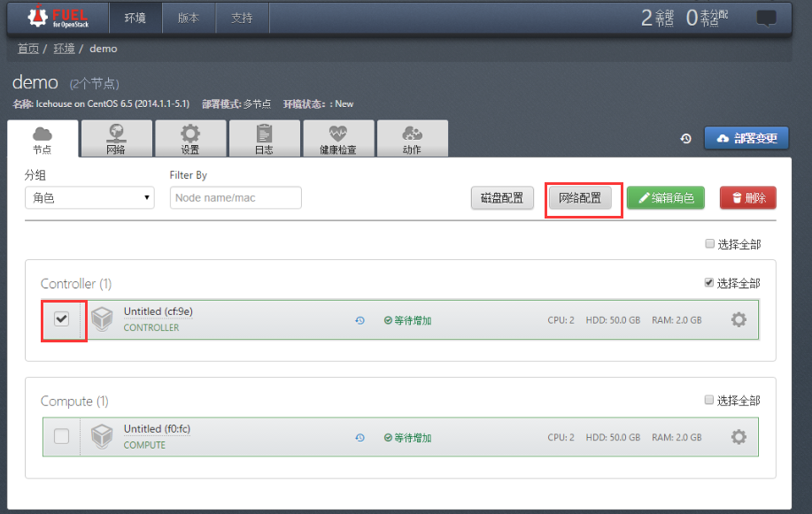Rename node Untitled (f0:fc)
Image resolution: width=812 pixels, height=514 pixels.
[x=157, y=428]
